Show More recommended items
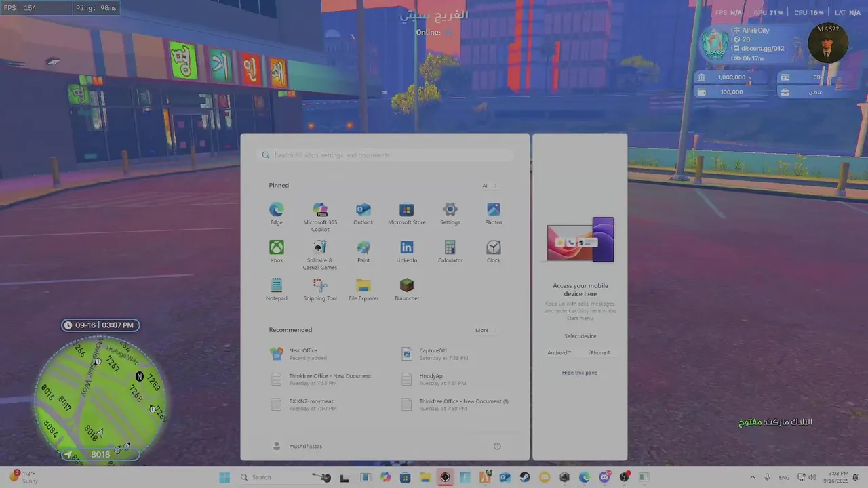868x488 pixels. coord(486,331)
